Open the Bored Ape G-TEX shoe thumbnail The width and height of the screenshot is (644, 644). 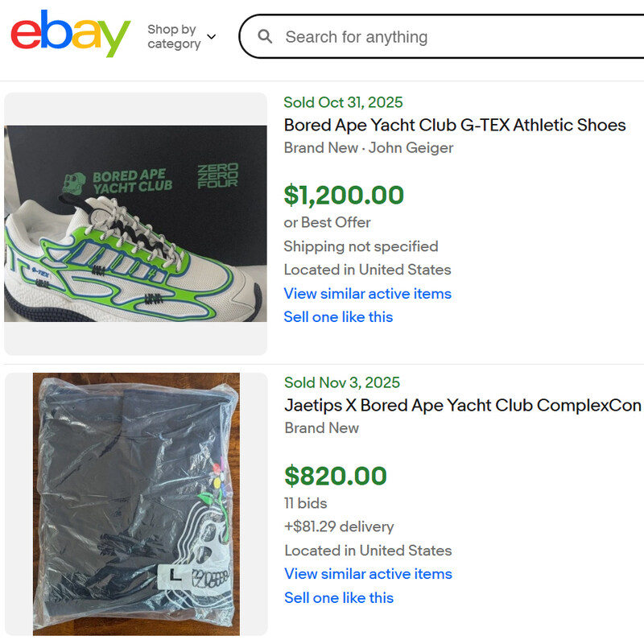pos(135,224)
